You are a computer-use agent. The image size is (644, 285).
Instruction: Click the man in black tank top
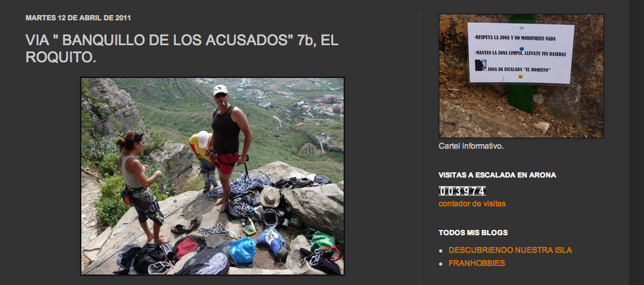(228, 143)
